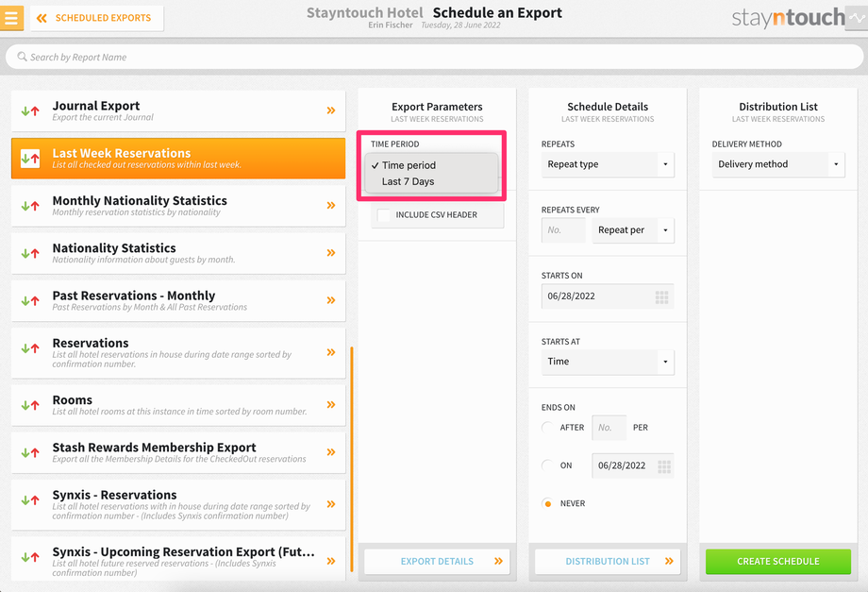Click Reservations export arrows icon
Screen dimensions: 868x592
tap(30, 348)
